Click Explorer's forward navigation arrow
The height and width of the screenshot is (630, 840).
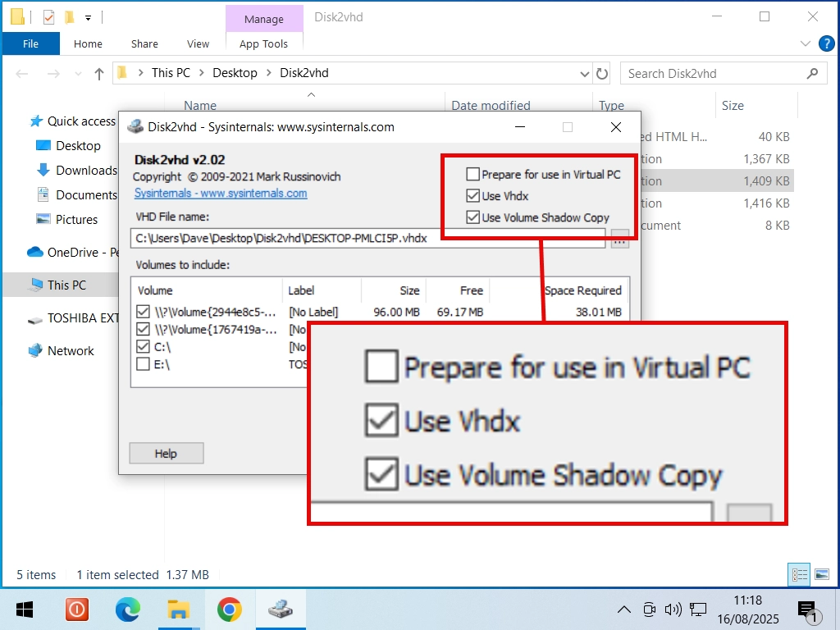[x=53, y=73]
